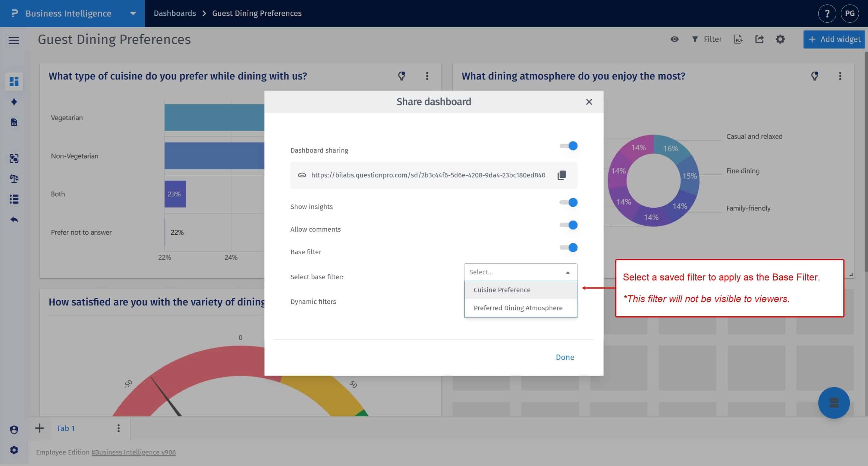The height and width of the screenshot is (466, 868).
Task: Select the dashboards grid icon in sidebar
Action: pos(14,82)
